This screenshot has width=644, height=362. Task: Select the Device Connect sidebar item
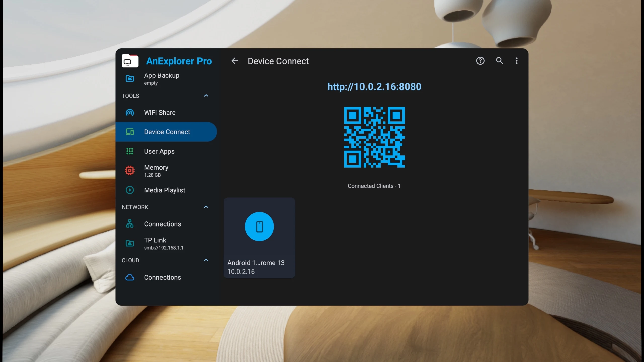point(166,132)
